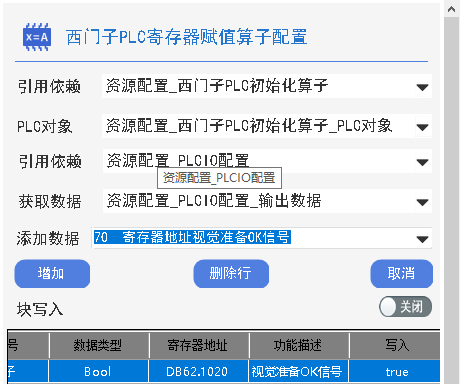Toggle the 块写入 switch showing 关闭
The width and height of the screenshot is (460, 384).
(x=405, y=307)
